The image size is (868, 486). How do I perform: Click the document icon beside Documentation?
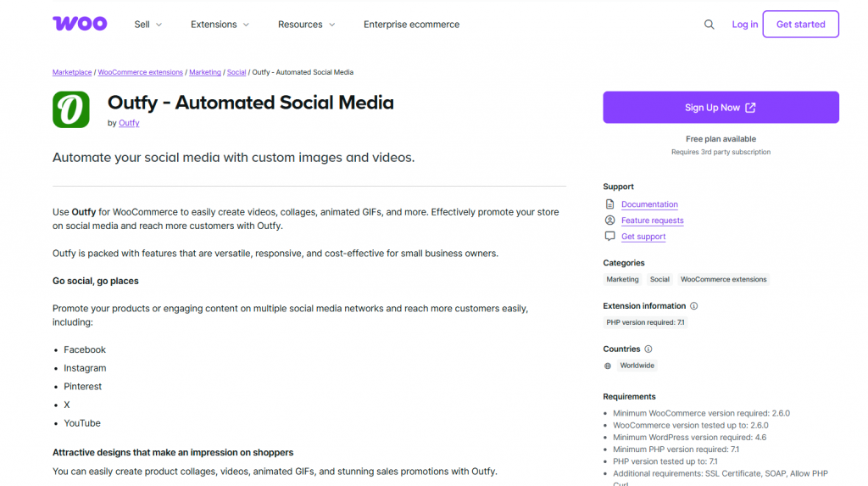pyautogui.click(x=609, y=204)
